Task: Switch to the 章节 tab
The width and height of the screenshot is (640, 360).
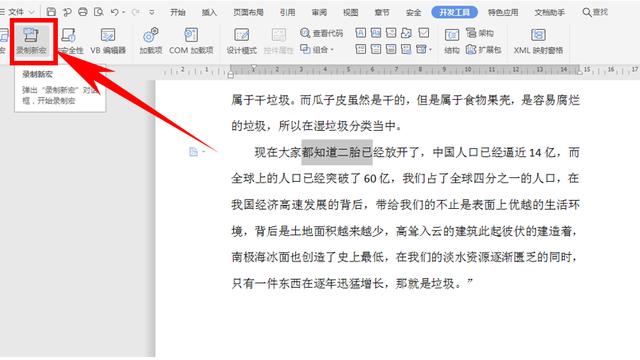Action: [382, 12]
